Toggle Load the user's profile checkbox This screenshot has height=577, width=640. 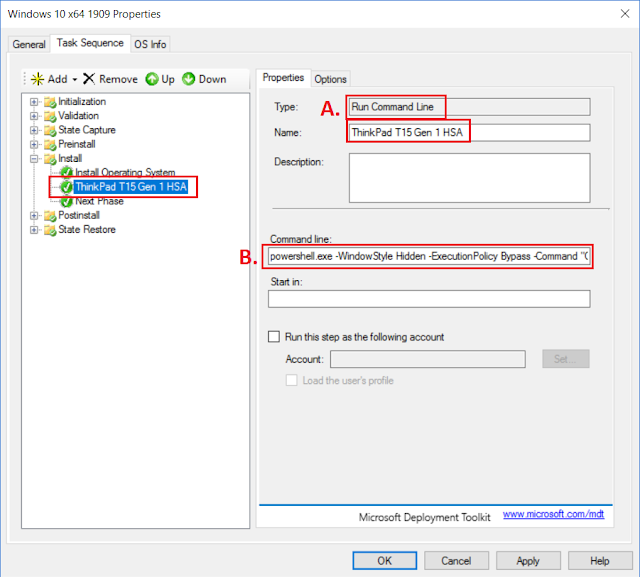[x=291, y=380]
